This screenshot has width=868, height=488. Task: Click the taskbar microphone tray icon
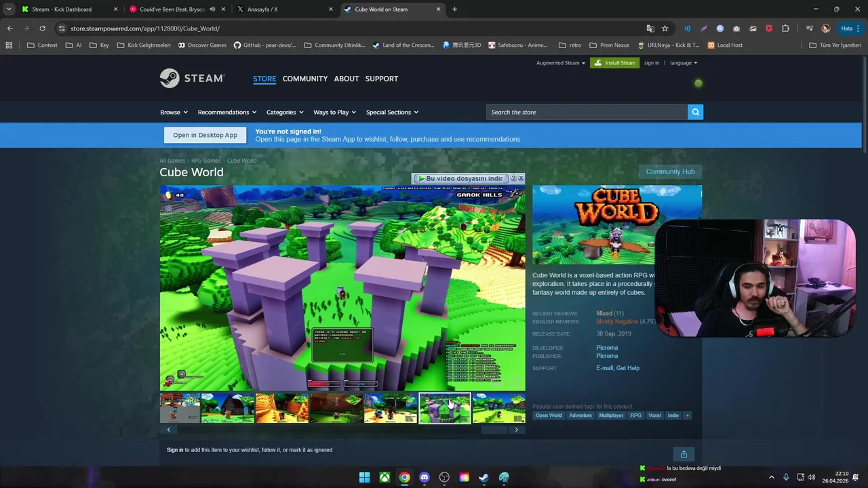[x=786, y=477]
